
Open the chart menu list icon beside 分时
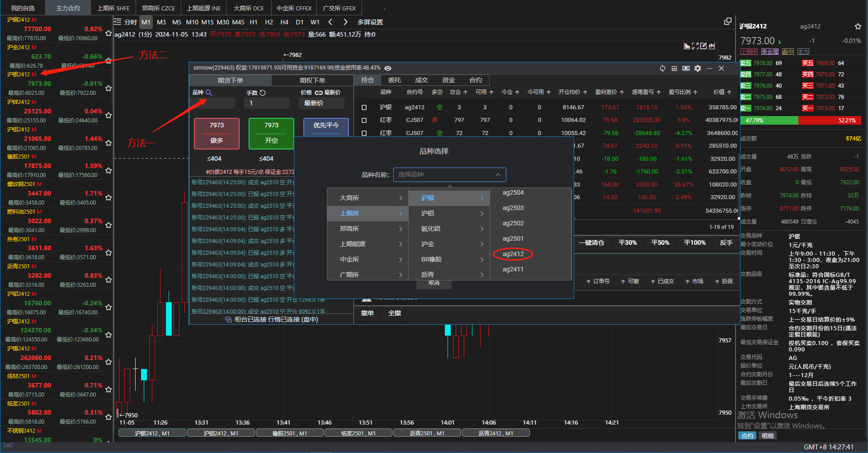click(118, 22)
